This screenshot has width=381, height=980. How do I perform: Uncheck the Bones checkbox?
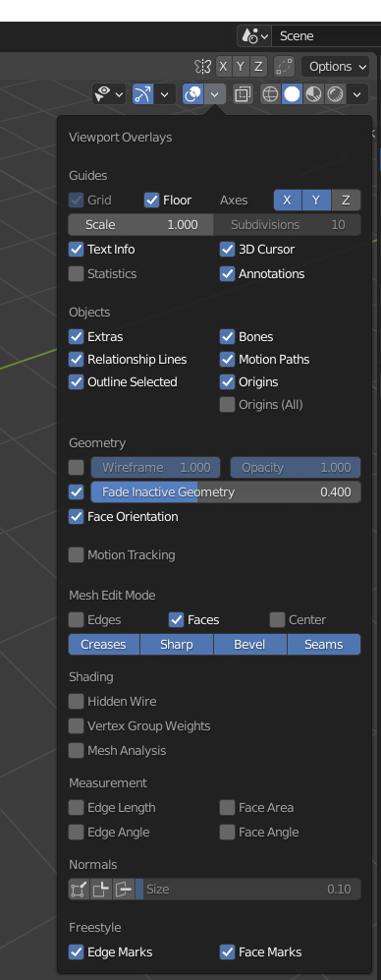point(228,337)
